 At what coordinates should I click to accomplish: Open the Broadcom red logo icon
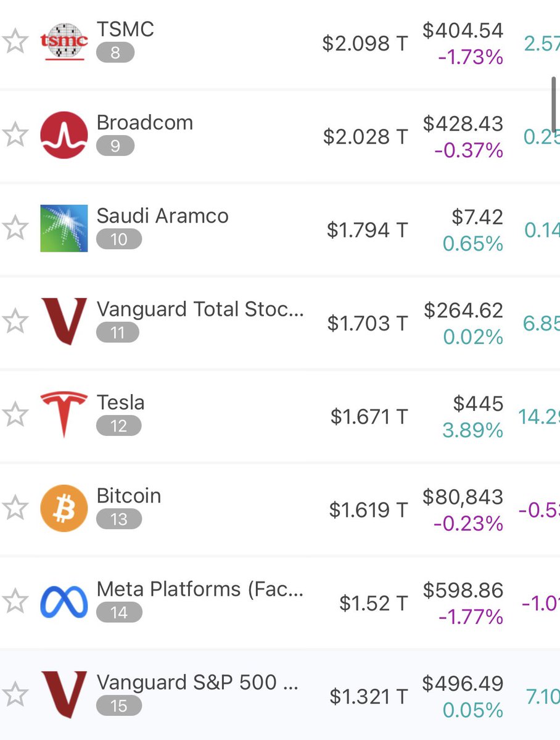(x=64, y=135)
